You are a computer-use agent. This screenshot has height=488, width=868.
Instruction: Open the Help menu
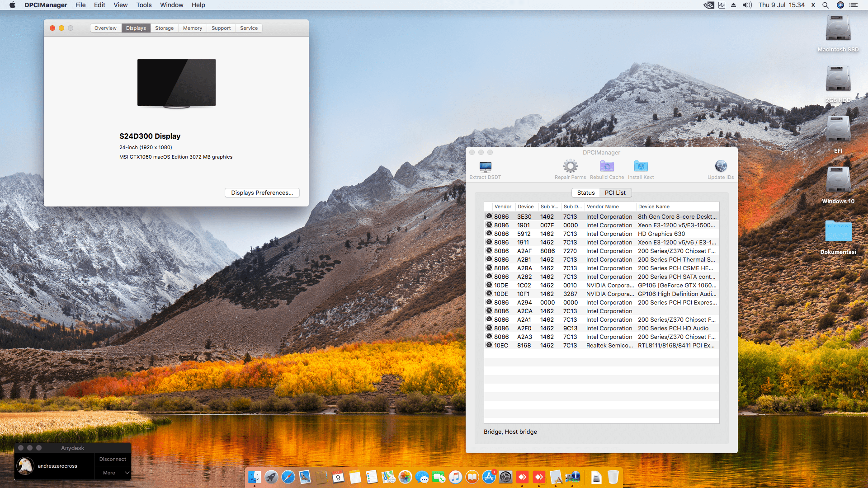click(198, 5)
